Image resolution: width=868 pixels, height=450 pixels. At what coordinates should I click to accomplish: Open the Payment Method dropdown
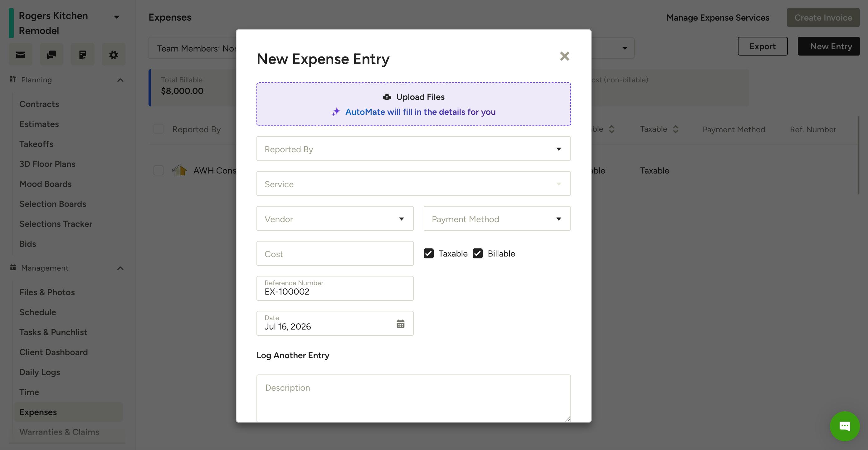coord(497,219)
